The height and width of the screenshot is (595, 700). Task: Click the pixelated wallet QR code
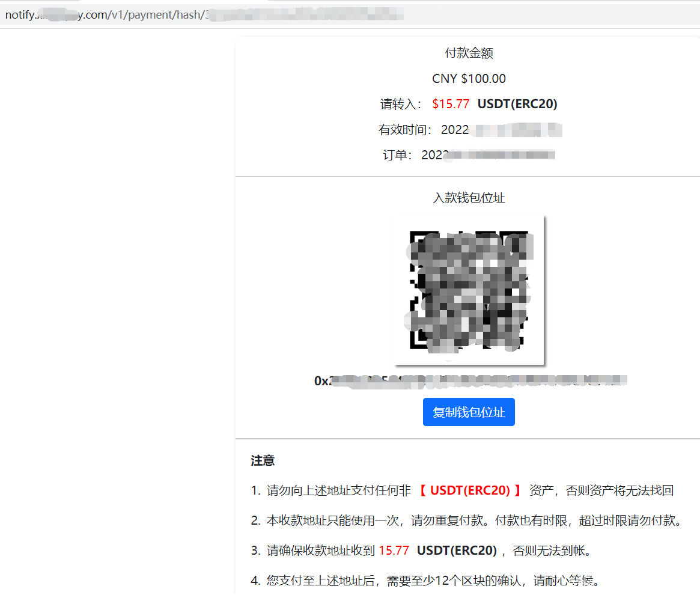(x=469, y=290)
